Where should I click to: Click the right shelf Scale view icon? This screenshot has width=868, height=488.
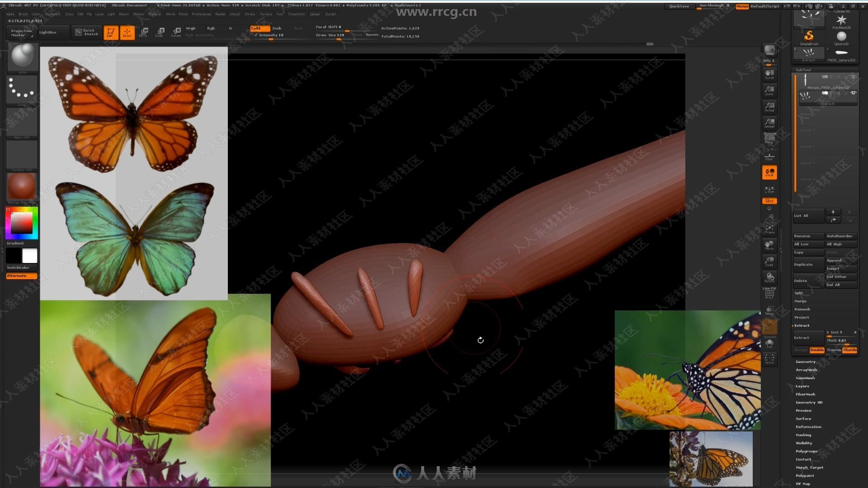click(x=769, y=262)
